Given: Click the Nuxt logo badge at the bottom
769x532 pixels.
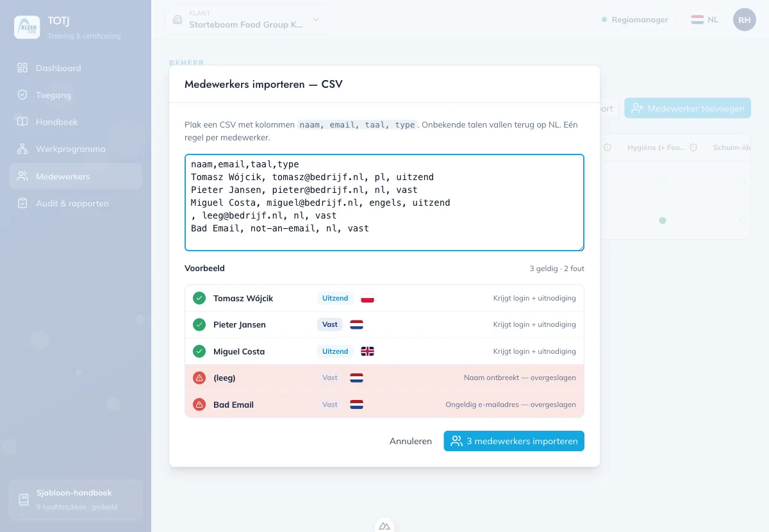Looking at the screenshot, I should pyautogui.click(x=384, y=526).
